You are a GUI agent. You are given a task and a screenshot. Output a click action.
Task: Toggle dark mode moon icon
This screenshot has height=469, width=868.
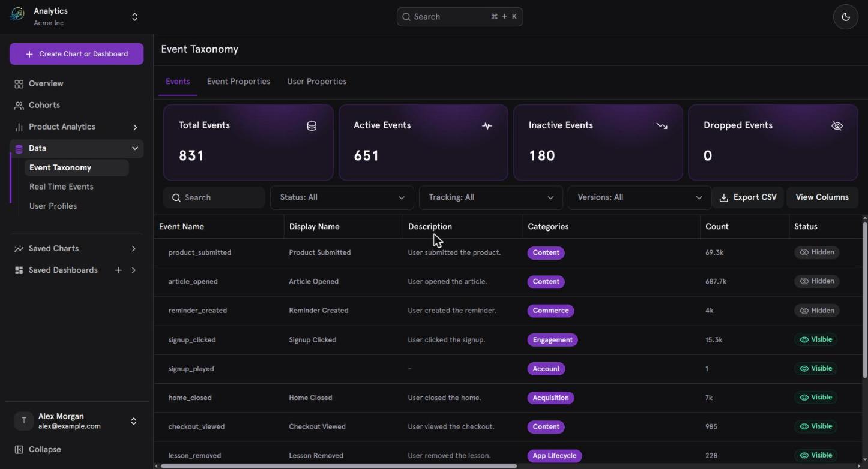pyautogui.click(x=846, y=17)
